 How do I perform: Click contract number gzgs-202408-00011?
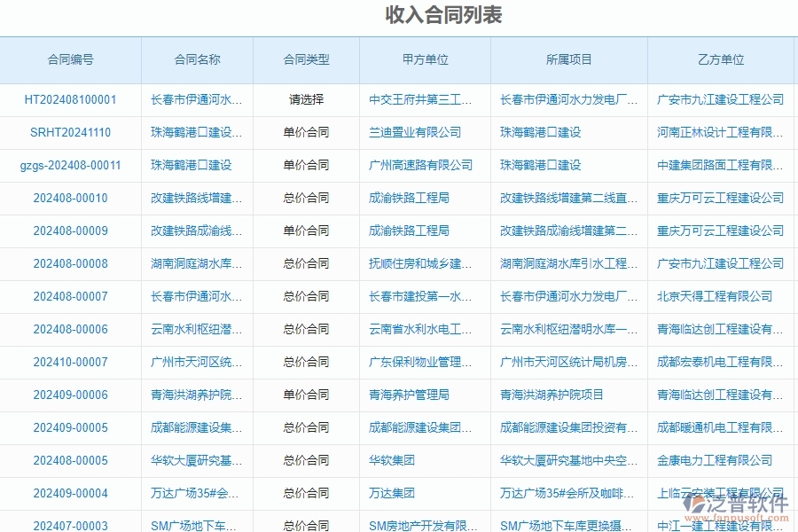point(73,166)
